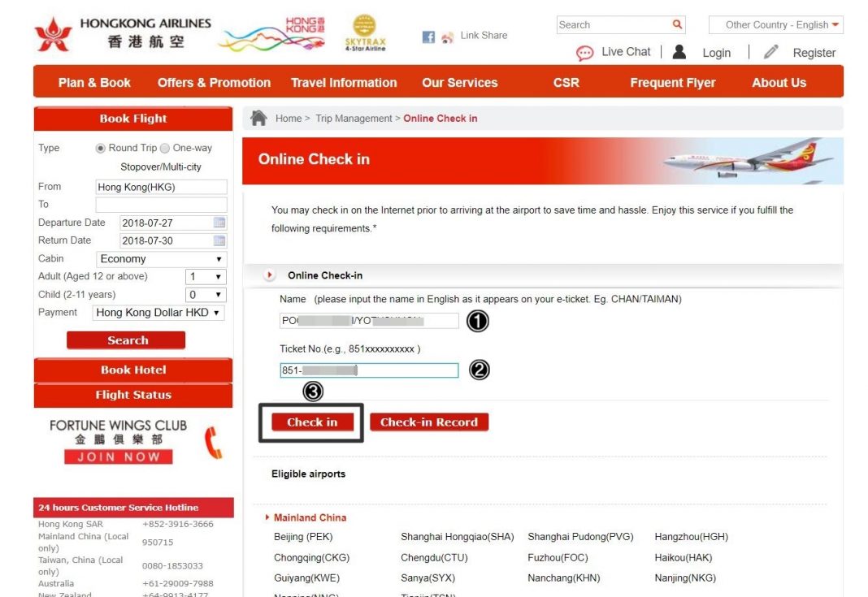Open the About Us menu
This screenshot has height=597, width=868.
coord(779,82)
